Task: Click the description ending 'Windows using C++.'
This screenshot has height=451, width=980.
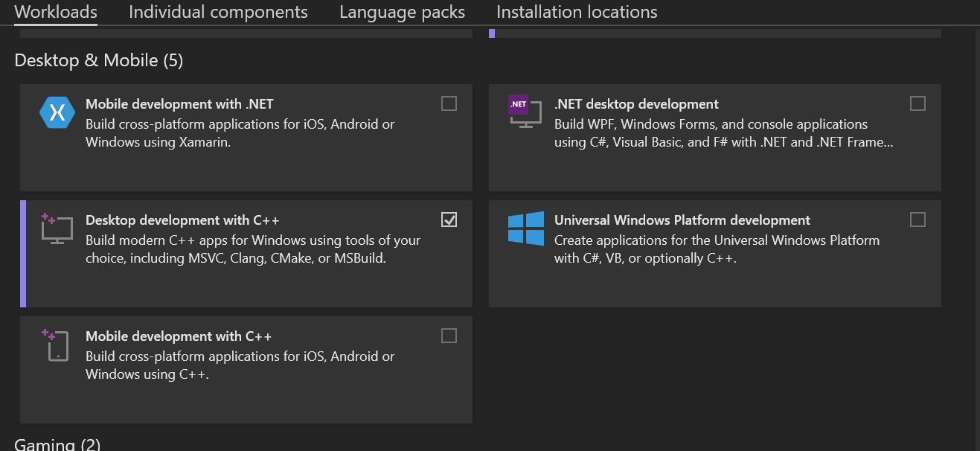Action: coord(240,365)
